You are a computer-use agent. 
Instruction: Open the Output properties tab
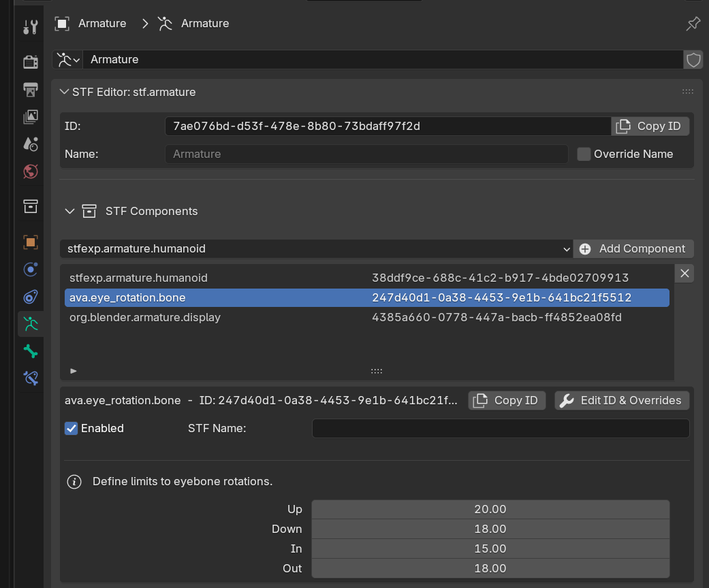point(31,90)
